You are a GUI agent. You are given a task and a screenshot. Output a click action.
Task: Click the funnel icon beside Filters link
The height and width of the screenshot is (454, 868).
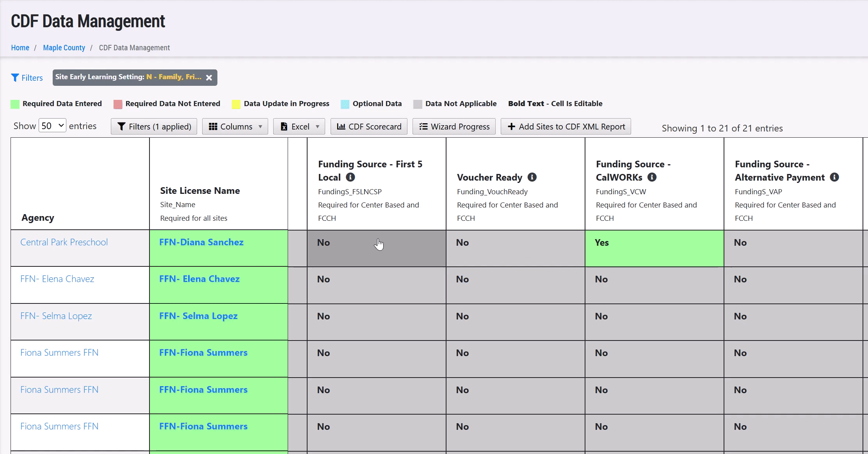click(x=15, y=78)
